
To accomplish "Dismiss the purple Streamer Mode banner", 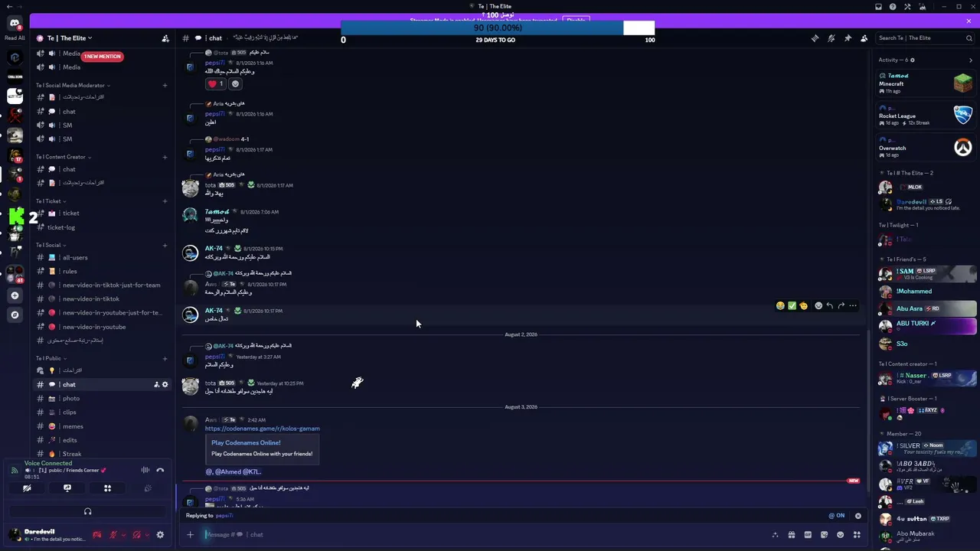I will [x=969, y=21].
